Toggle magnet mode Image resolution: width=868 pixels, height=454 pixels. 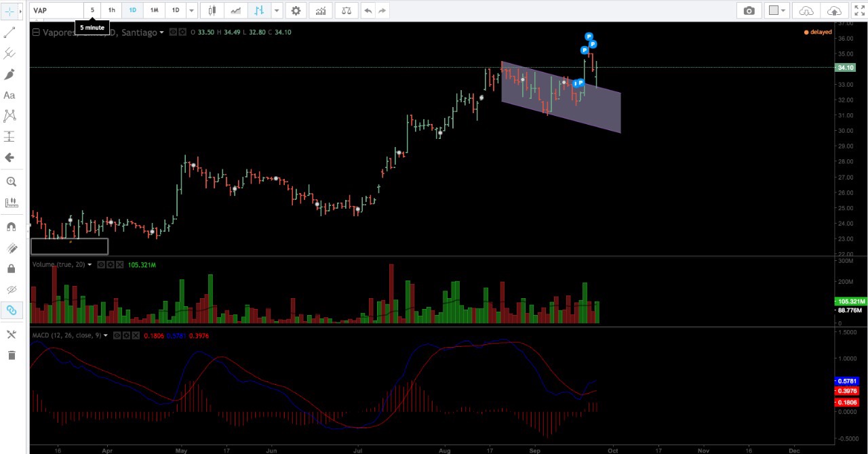click(x=11, y=227)
